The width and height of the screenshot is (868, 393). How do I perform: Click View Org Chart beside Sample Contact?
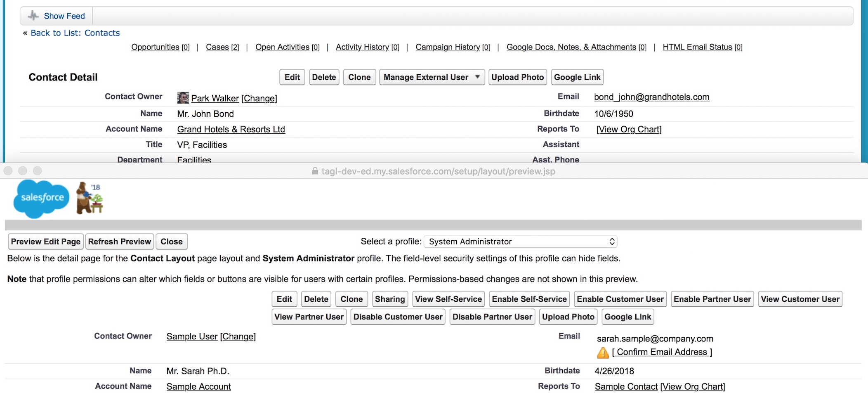(x=693, y=386)
